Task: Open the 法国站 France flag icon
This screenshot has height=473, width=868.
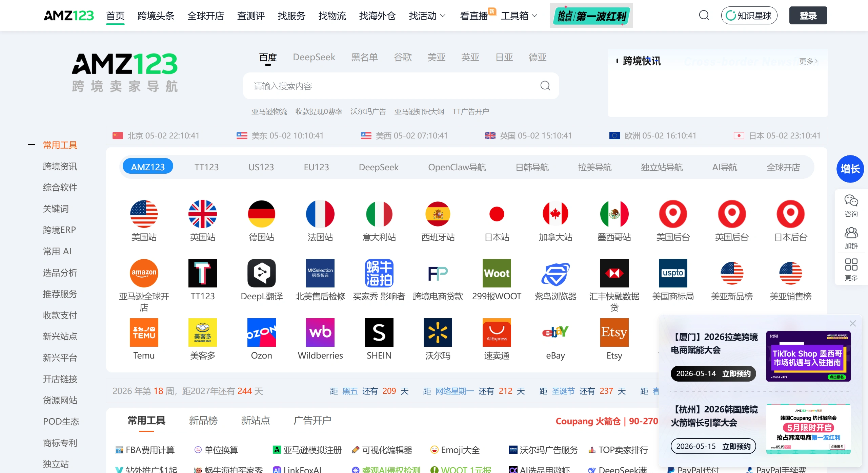Action: coord(320,214)
